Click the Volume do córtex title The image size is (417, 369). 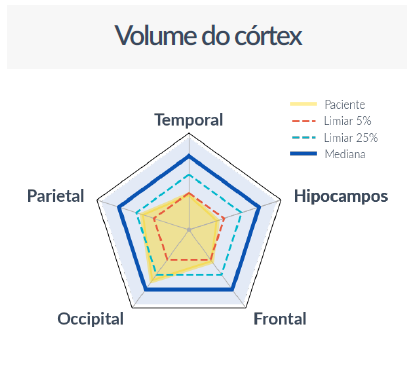pyautogui.click(x=209, y=35)
